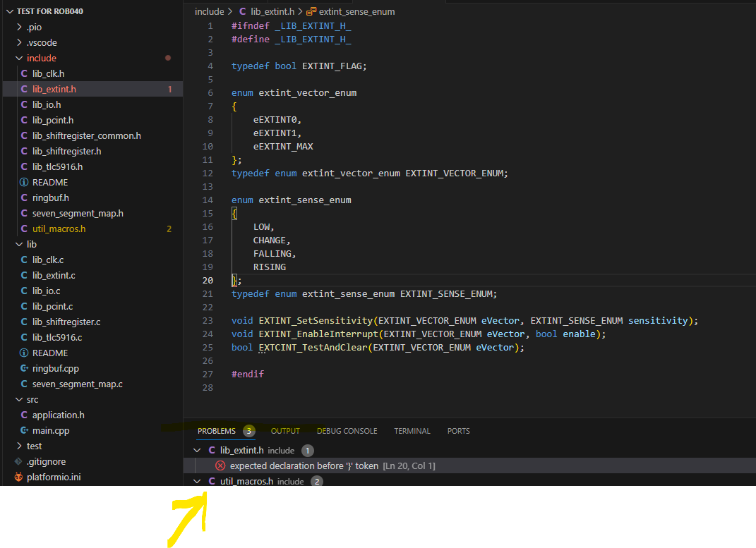
Task: Click the C icon beside lib_shiftregister_common.h
Action: [x=24, y=136]
